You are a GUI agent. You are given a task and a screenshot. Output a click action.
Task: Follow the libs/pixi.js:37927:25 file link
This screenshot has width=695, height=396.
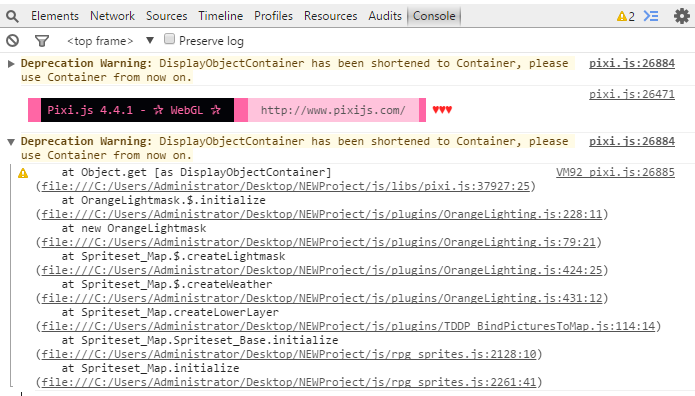point(285,186)
